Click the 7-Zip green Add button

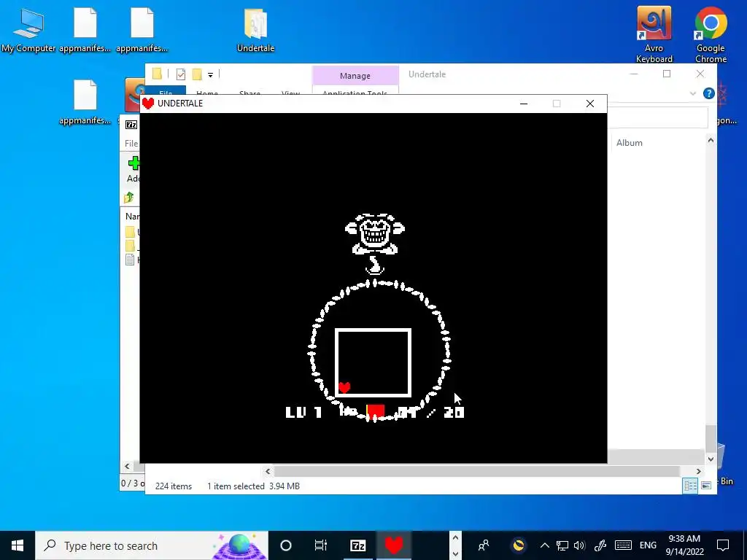(134, 163)
